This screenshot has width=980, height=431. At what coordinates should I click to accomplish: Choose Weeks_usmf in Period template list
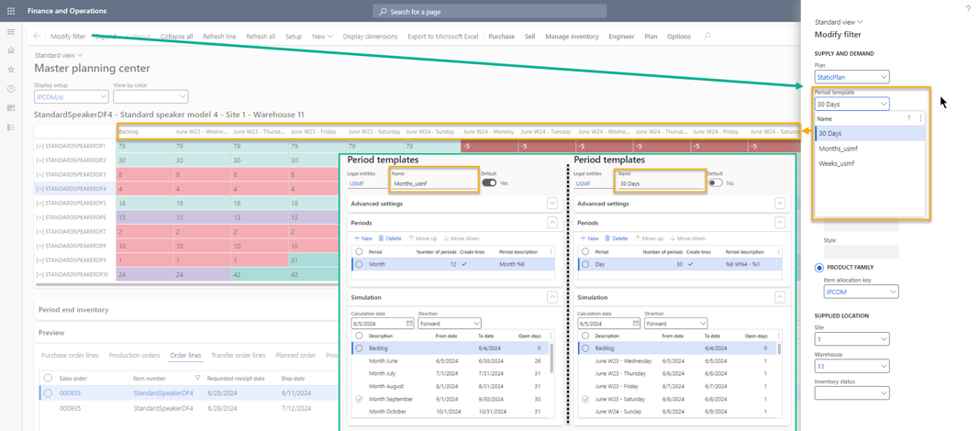pos(836,163)
